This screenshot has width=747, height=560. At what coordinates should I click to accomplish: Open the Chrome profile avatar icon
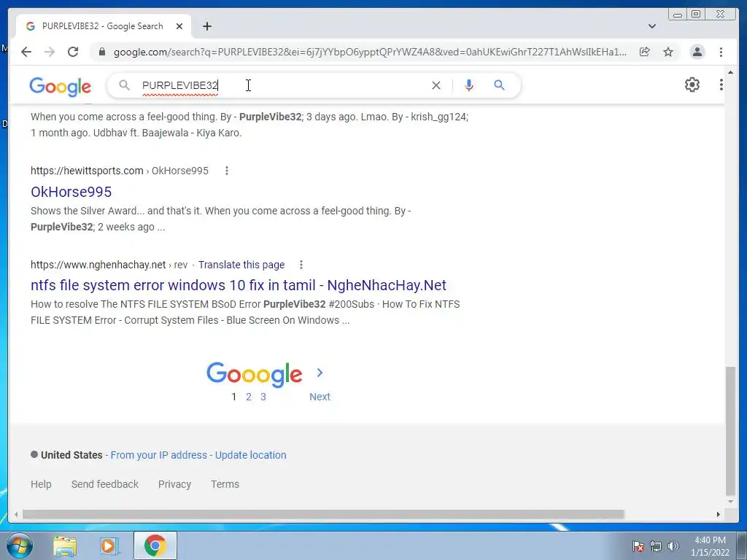coord(697,52)
